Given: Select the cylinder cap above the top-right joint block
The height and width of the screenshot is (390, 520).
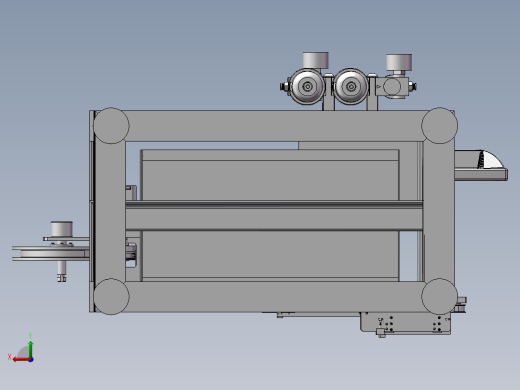Looking at the screenshot, I should [399, 62].
